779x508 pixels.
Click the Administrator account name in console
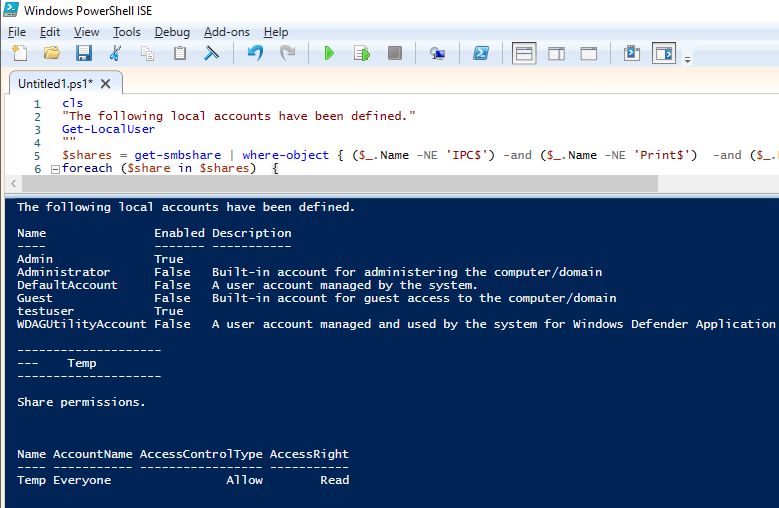click(x=64, y=272)
